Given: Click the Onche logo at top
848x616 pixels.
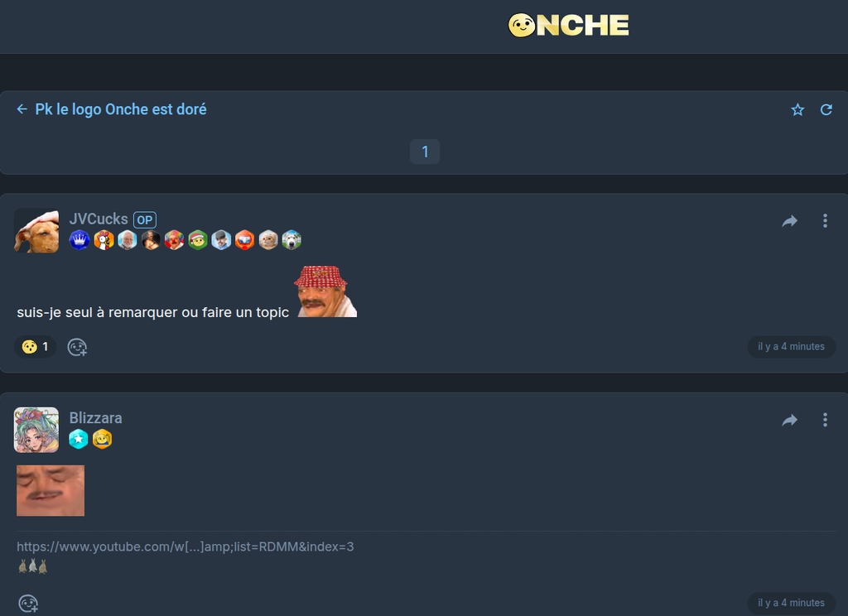Looking at the screenshot, I should [x=568, y=26].
